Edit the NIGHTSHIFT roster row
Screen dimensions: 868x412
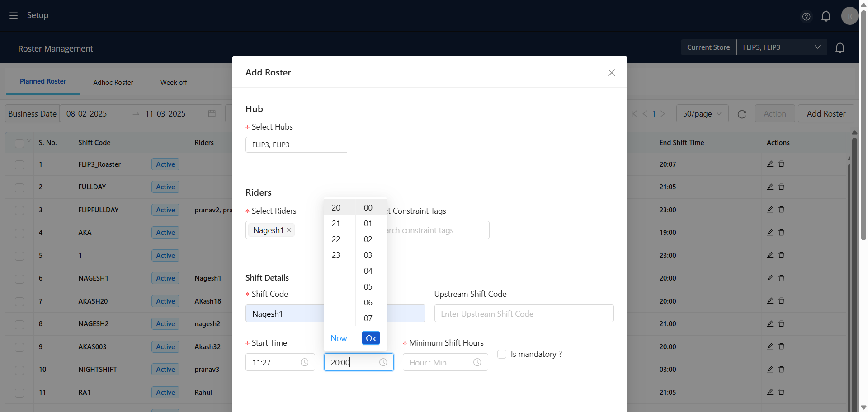(x=770, y=369)
